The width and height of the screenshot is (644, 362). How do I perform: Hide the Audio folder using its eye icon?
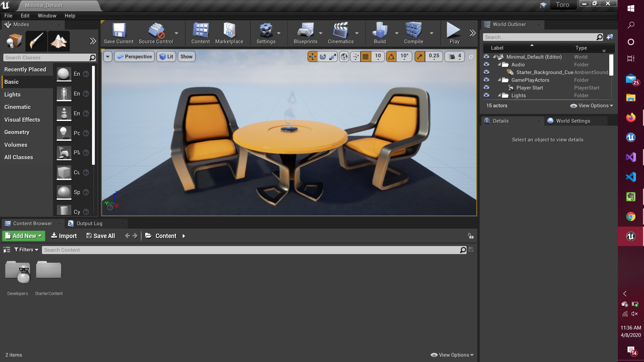486,65
